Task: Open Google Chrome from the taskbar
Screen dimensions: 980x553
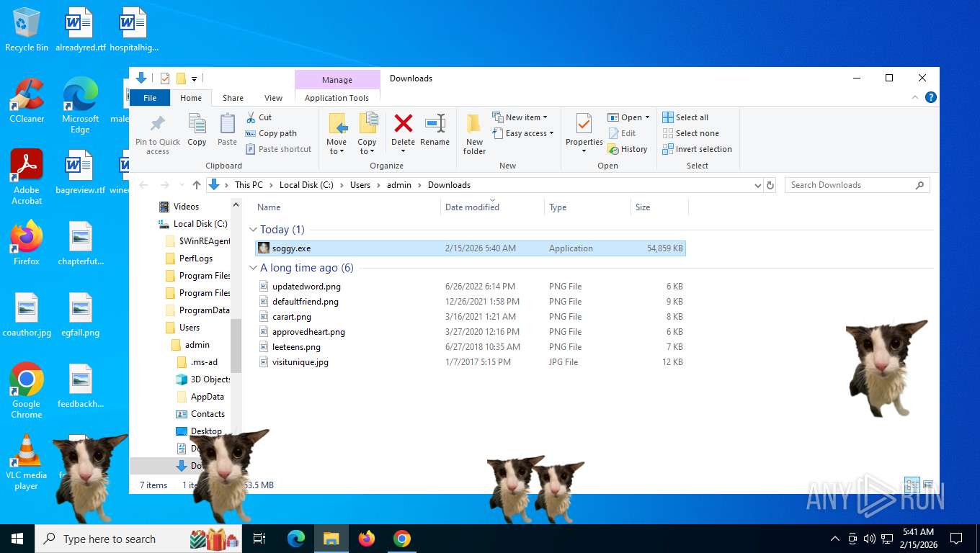Action: (402, 539)
